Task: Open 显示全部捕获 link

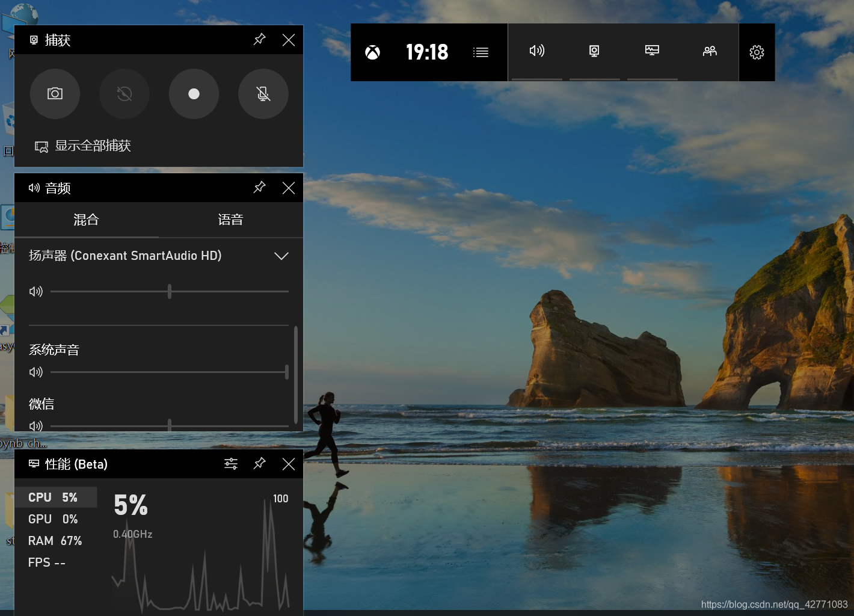Action: tap(83, 146)
